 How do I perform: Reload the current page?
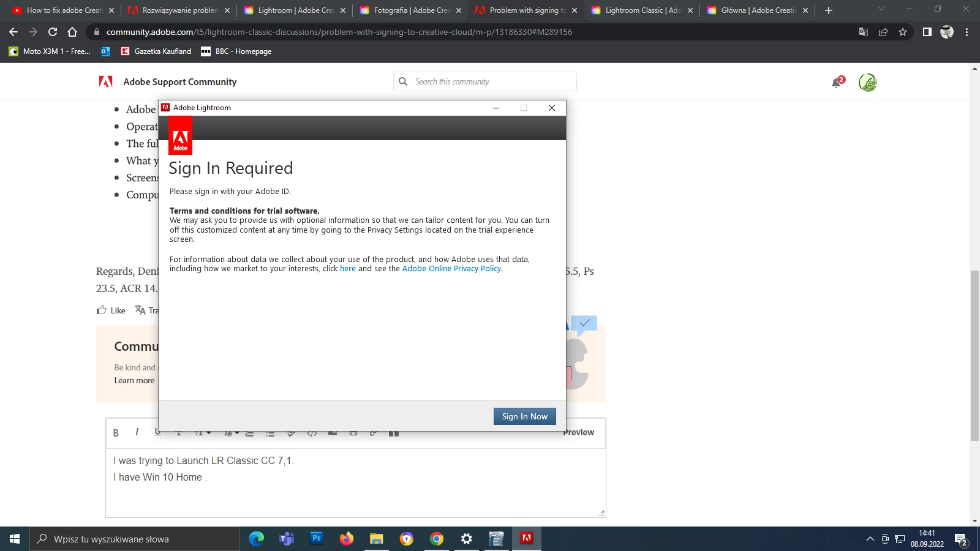coord(53,32)
